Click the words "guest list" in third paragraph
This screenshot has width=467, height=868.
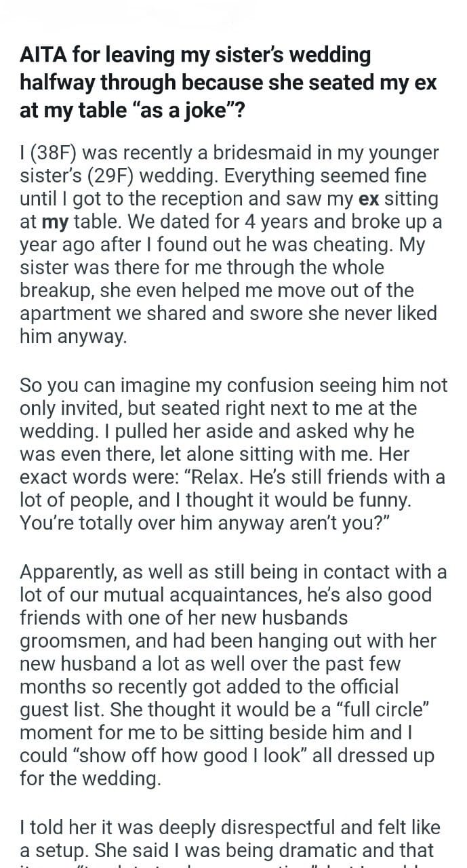click(x=66, y=711)
